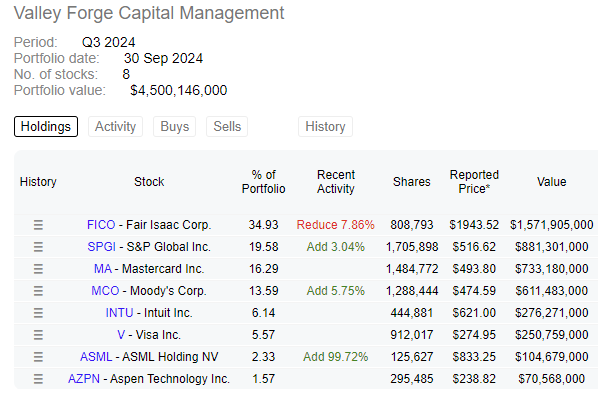Click history icon beside Intuit Inc.
The height and width of the screenshot is (394, 605).
(x=38, y=313)
